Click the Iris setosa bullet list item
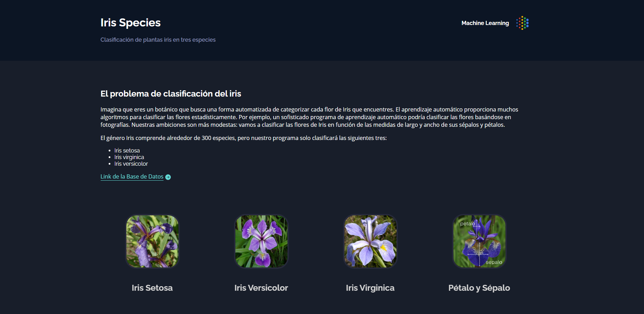 click(x=127, y=150)
